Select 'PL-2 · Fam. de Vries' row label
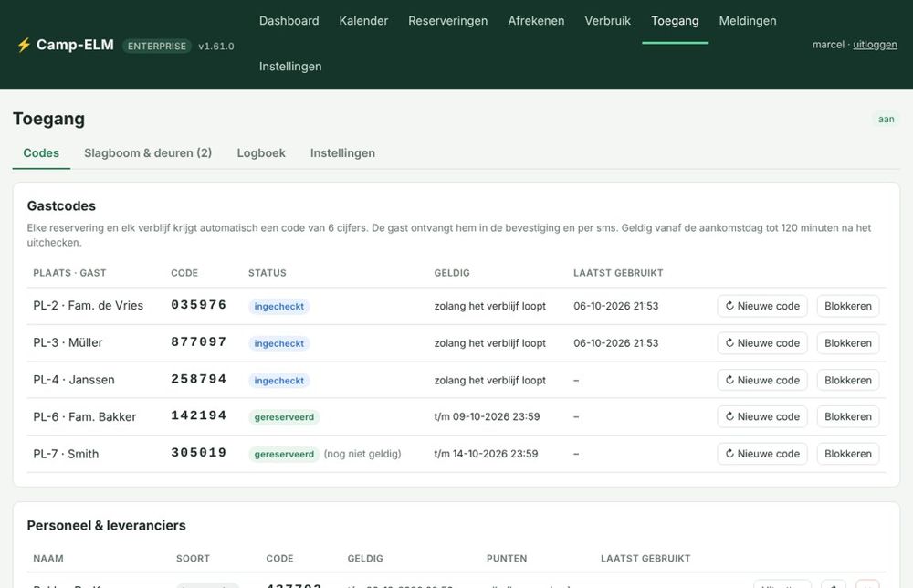Screen dimensions: 913x588 pyautogui.click(x=88, y=306)
